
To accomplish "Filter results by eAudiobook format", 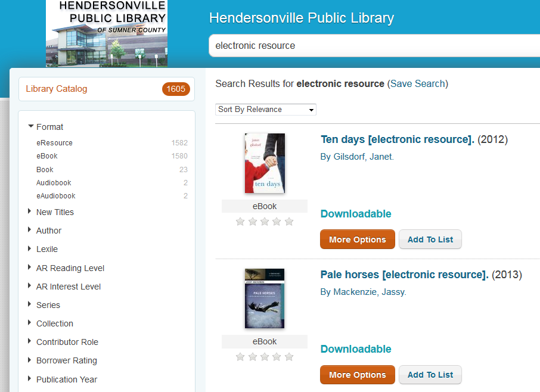I will (x=55, y=196).
